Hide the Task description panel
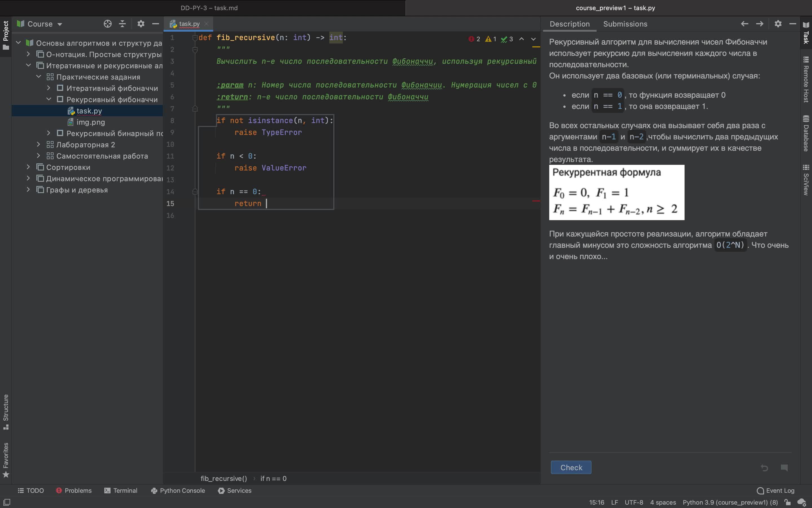Screen dimensions: 812x508 793,24
